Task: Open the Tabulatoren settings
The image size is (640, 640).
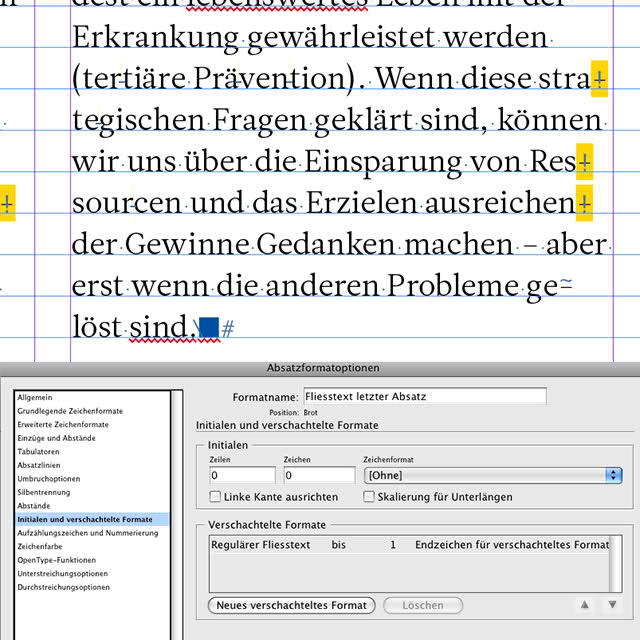Action: pyautogui.click(x=38, y=451)
